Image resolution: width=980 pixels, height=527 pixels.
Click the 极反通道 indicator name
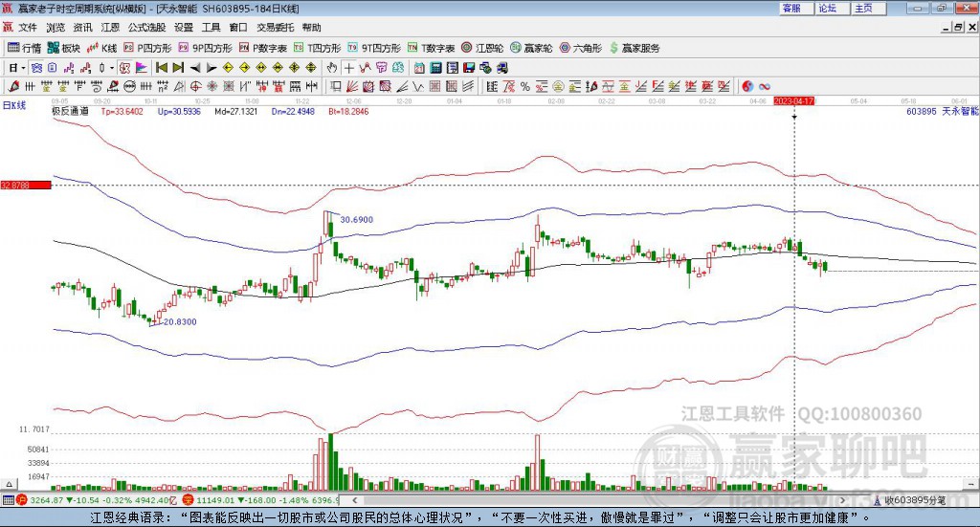[x=70, y=111]
